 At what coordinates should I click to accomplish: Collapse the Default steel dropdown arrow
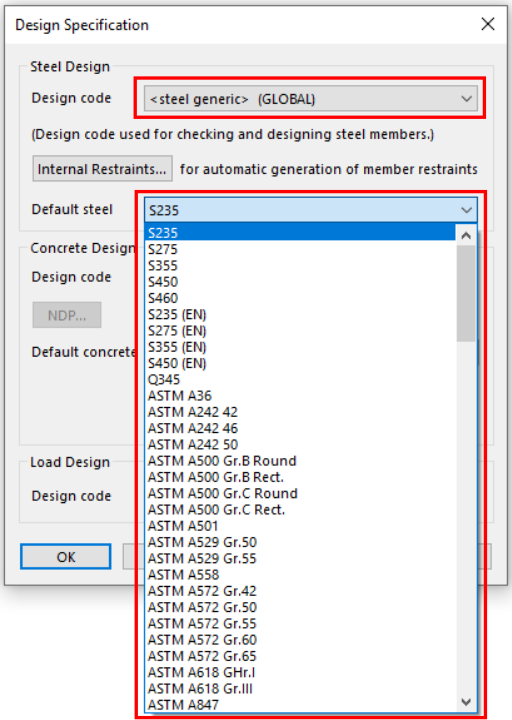(x=466, y=210)
